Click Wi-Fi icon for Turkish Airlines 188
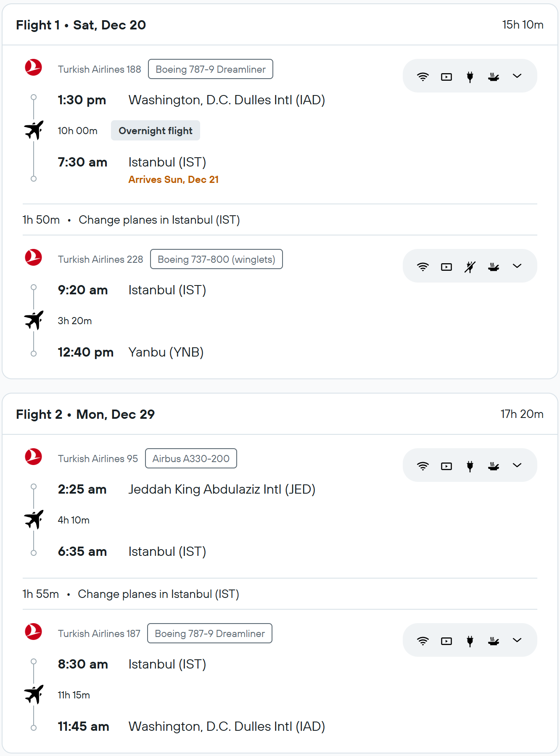Image resolution: width=560 pixels, height=756 pixels. click(x=423, y=77)
